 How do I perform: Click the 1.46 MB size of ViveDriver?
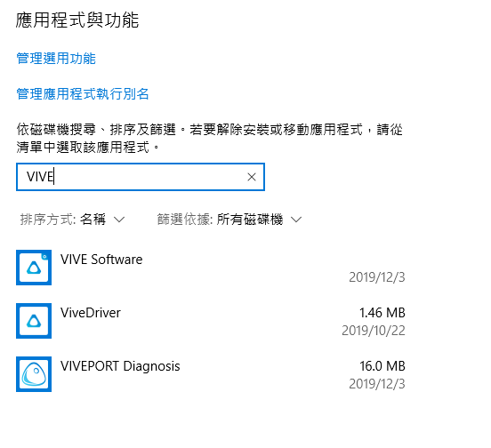(382, 313)
